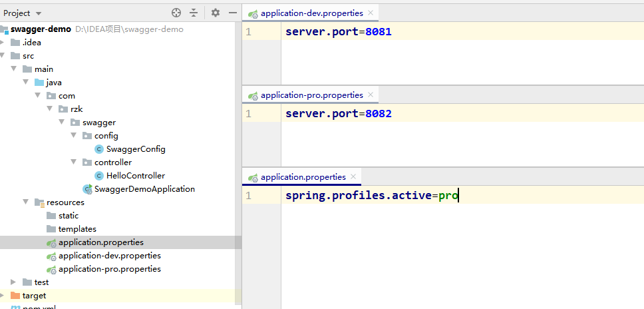Hide the Project panel with minus icon
The height and width of the screenshot is (309, 644).
tap(233, 13)
